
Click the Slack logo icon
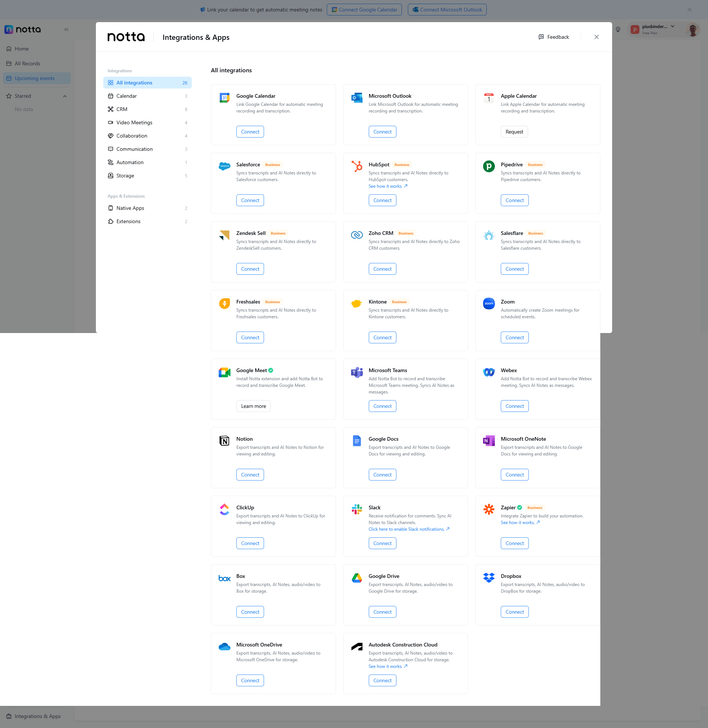357,509
